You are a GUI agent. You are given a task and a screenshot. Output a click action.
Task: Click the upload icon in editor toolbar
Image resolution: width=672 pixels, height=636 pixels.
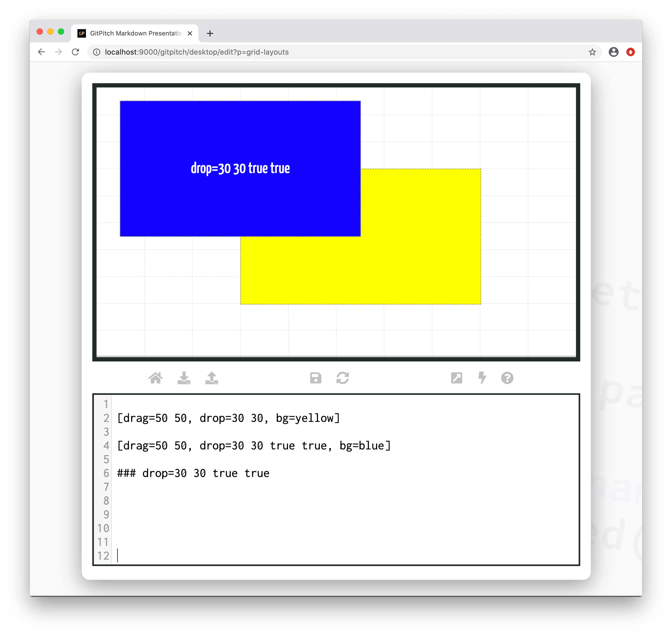212,378
